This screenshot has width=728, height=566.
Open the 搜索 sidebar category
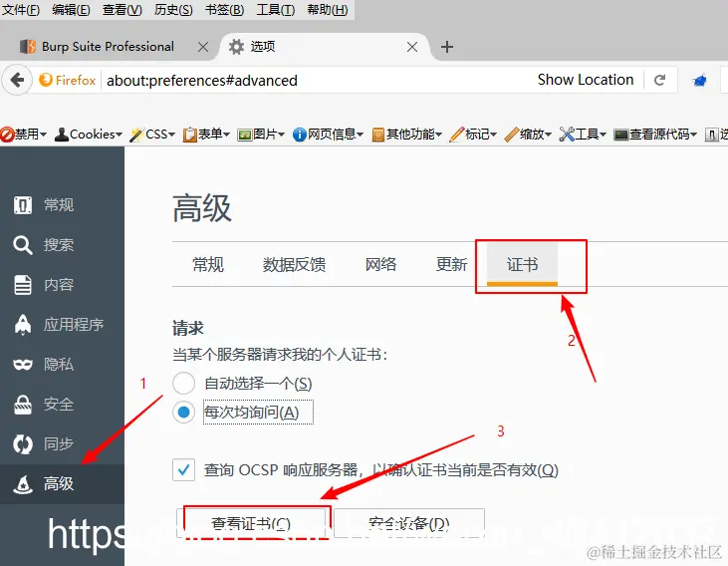pos(61,245)
